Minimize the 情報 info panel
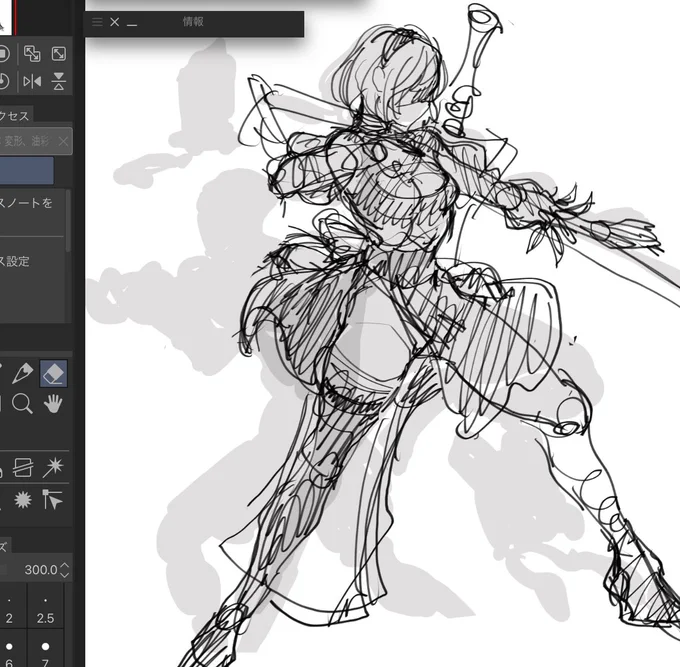The width and height of the screenshot is (680, 667). pos(132,25)
